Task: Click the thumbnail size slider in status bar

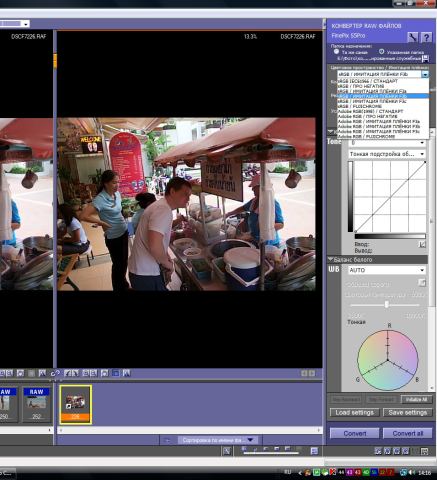Action: 271,453
